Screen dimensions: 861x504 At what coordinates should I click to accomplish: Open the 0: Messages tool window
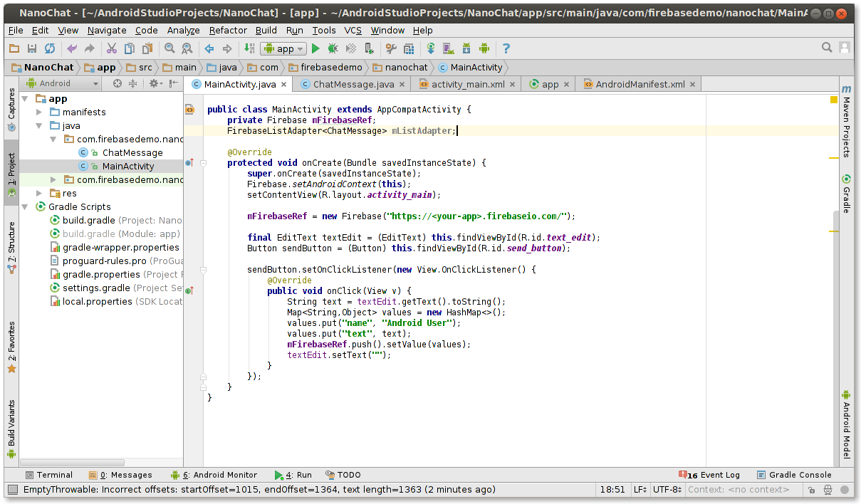pyautogui.click(x=120, y=475)
